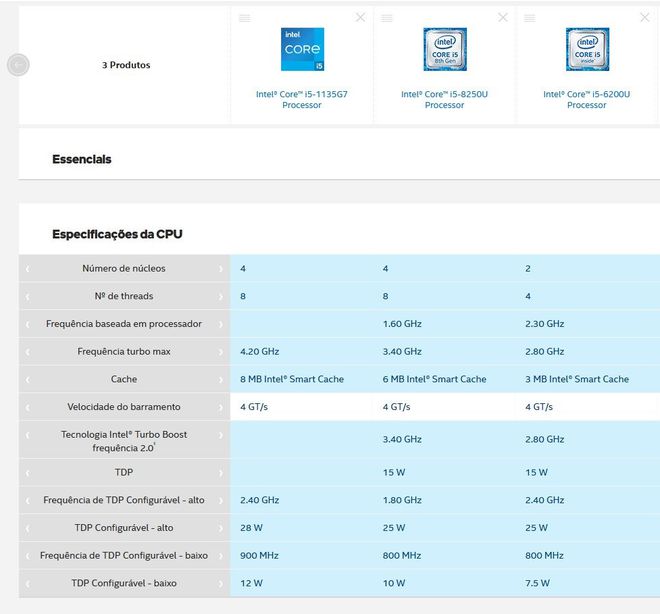
Task: Open the Intel Core i5-6200U Processor link
Action: coord(587,99)
